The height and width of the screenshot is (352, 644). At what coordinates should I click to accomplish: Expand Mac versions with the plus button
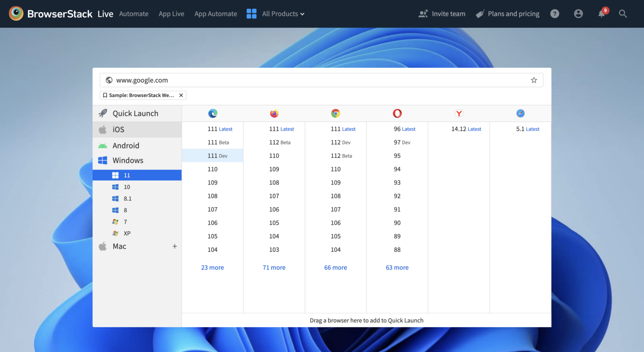[174, 246]
